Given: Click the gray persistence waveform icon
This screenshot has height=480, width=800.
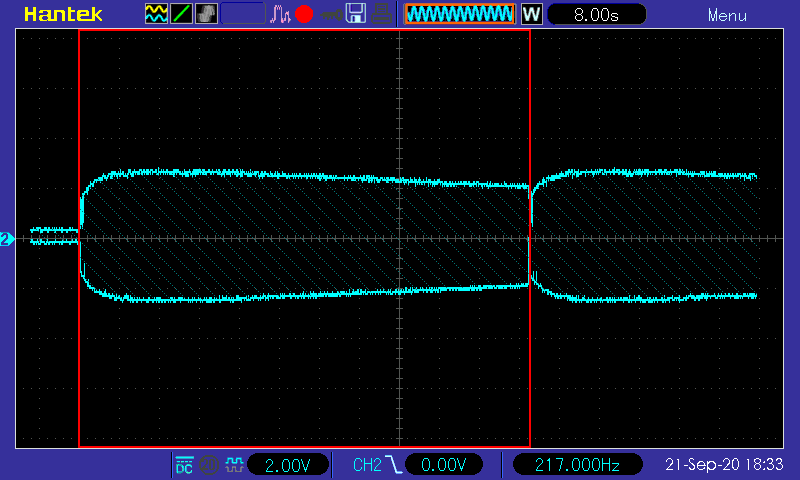Looking at the screenshot, I should tap(206, 14).
